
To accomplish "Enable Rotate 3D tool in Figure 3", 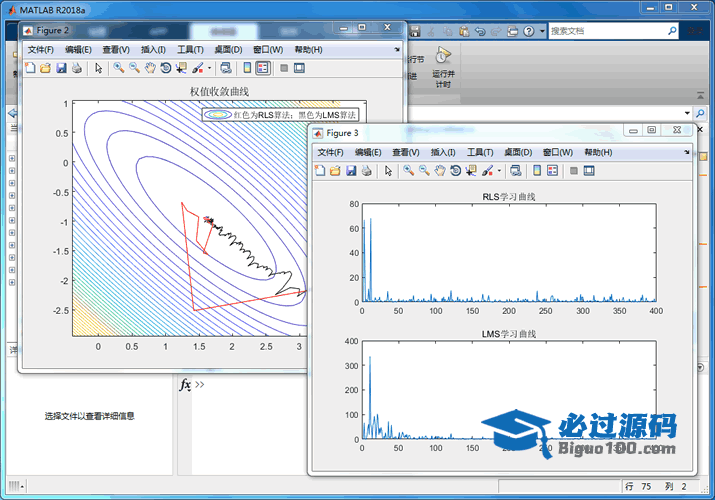I will (x=455, y=171).
